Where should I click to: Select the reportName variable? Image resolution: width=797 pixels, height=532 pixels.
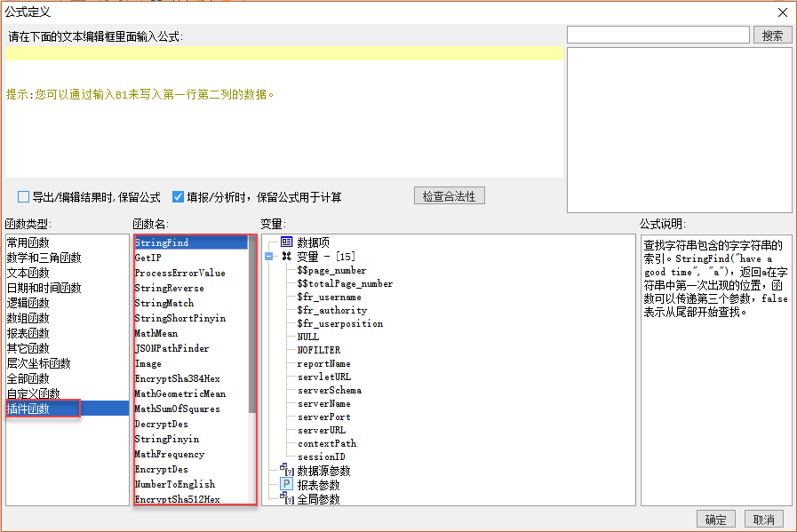[323, 363]
